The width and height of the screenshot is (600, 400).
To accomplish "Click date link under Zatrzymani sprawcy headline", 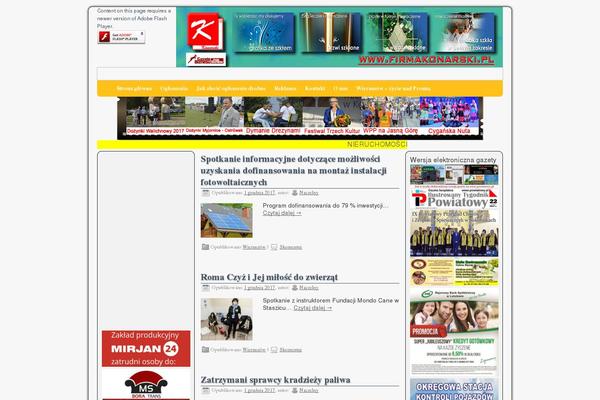I will click(259, 390).
